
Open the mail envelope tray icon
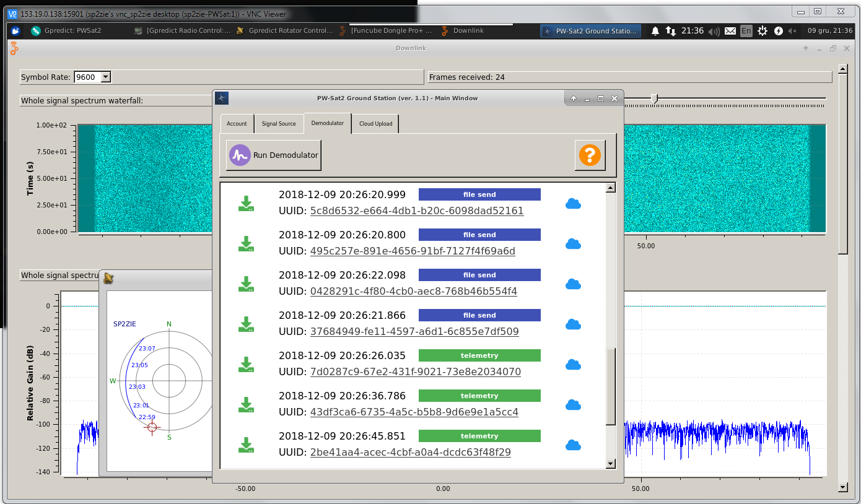(730, 31)
